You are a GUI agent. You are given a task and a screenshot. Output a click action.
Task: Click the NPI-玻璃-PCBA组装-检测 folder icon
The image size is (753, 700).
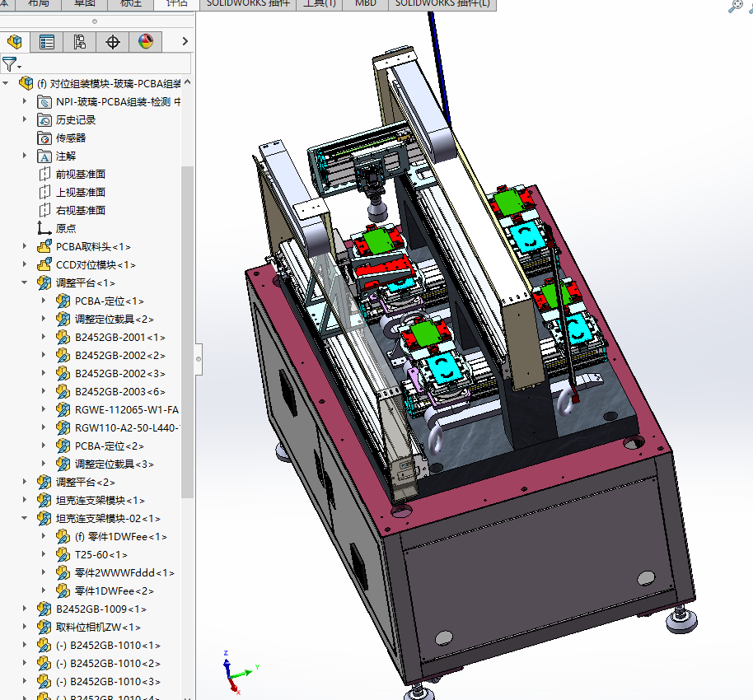point(44,102)
